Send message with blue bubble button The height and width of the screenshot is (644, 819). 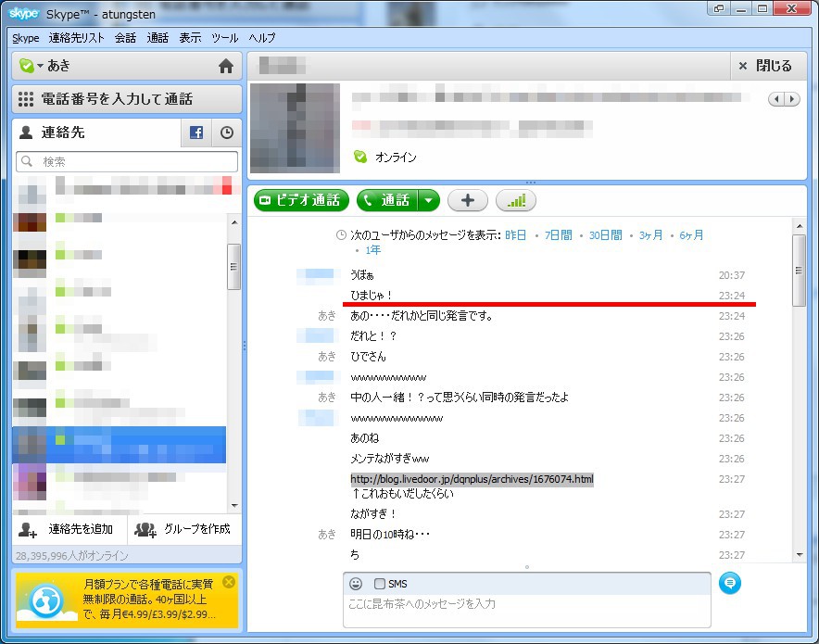(730, 584)
